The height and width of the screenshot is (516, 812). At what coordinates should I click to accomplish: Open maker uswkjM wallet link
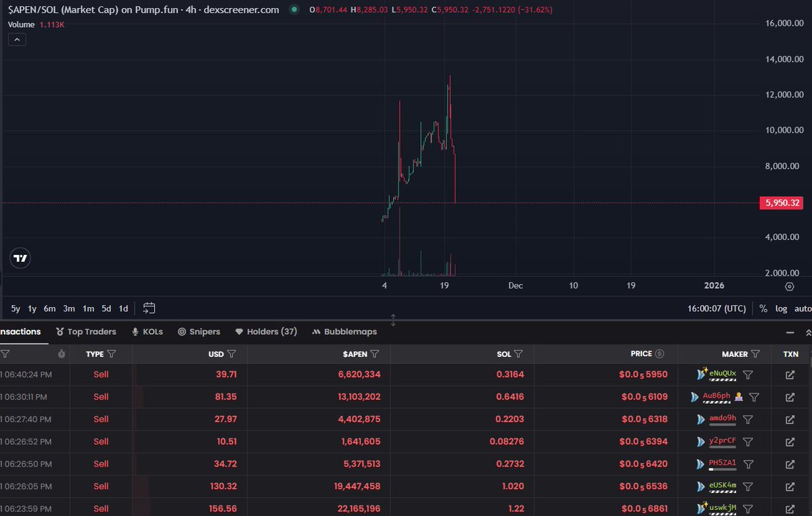722,507
